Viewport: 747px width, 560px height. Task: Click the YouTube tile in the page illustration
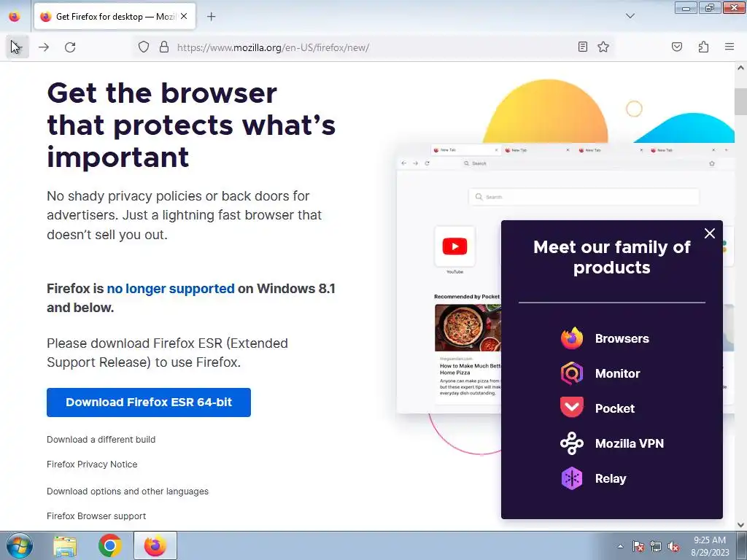coord(454,246)
